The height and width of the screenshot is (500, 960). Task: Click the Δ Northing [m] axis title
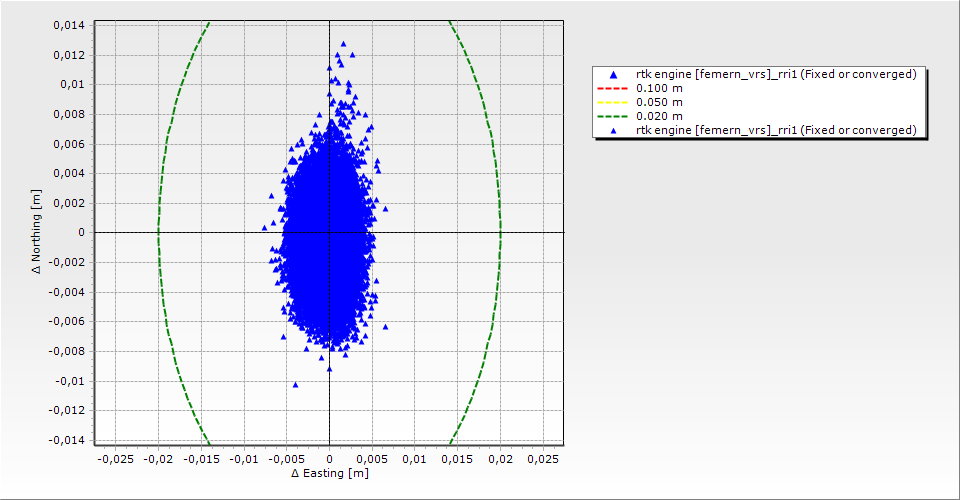tap(37, 233)
